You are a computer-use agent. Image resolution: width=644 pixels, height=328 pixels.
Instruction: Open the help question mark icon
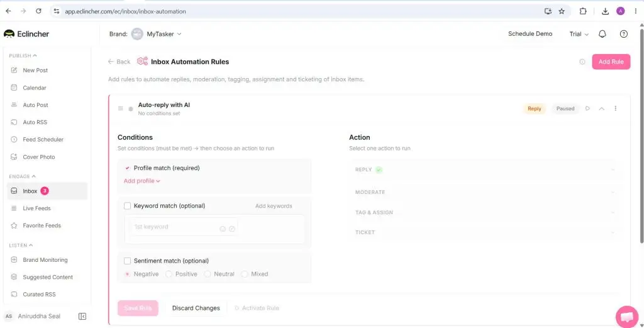623,34
